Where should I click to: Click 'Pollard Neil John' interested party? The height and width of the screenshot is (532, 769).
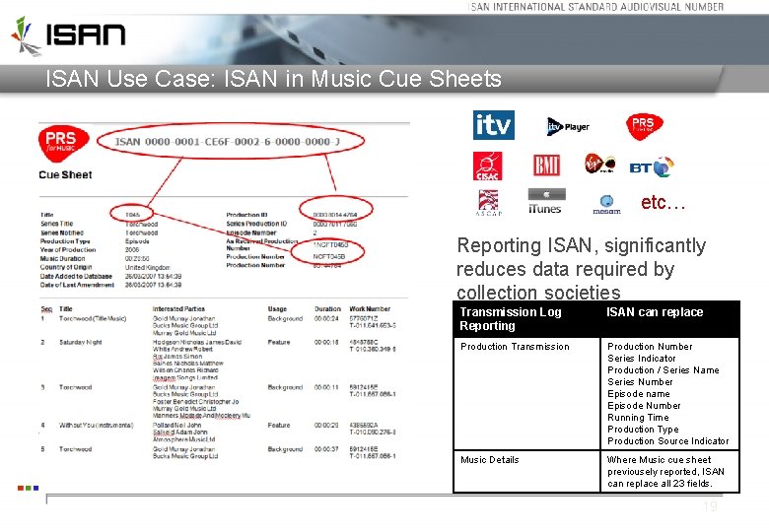pos(177,426)
